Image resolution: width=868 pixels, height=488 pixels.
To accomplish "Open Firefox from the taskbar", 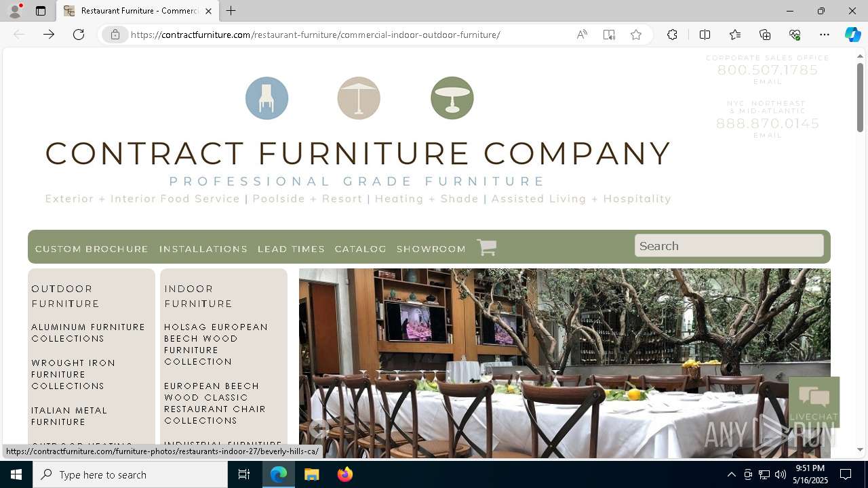I will pos(345,474).
